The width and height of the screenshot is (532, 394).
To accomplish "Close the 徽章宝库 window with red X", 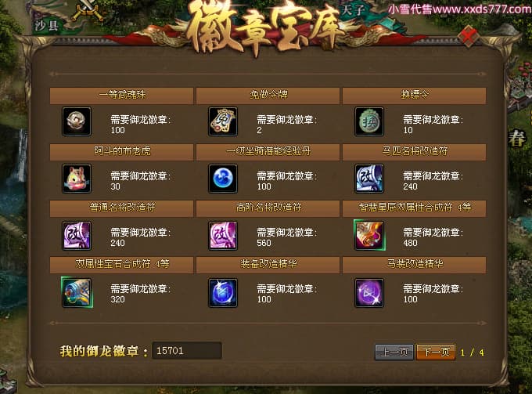I will (x=468, y=37).
